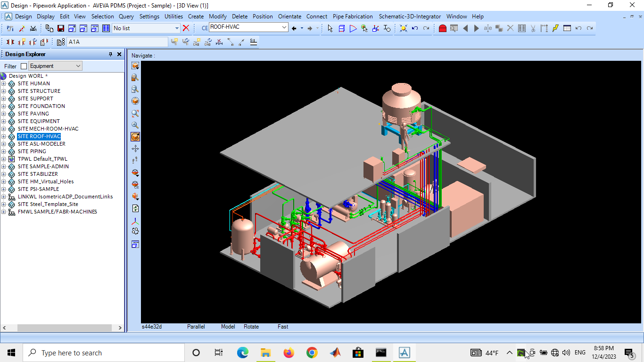Screen dimensions: 644x362
Task: Close the Design Explorer panel
Action: click(x=119, y=54)
